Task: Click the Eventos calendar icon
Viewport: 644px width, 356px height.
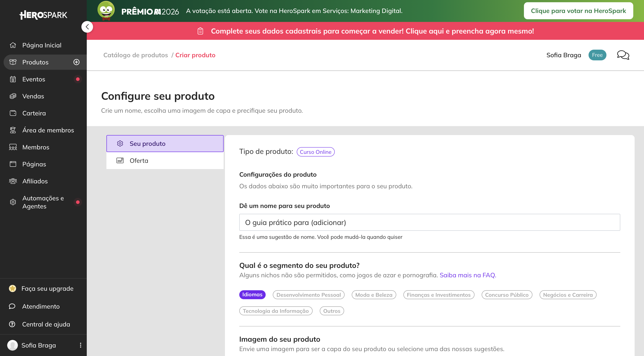Action: click(x=13, y=79)
